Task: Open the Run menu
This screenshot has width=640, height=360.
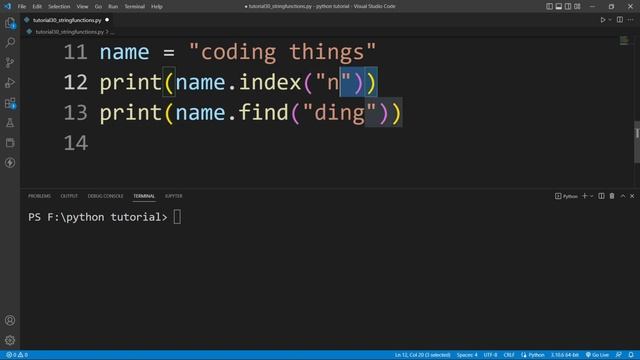Action: (113, 7)
